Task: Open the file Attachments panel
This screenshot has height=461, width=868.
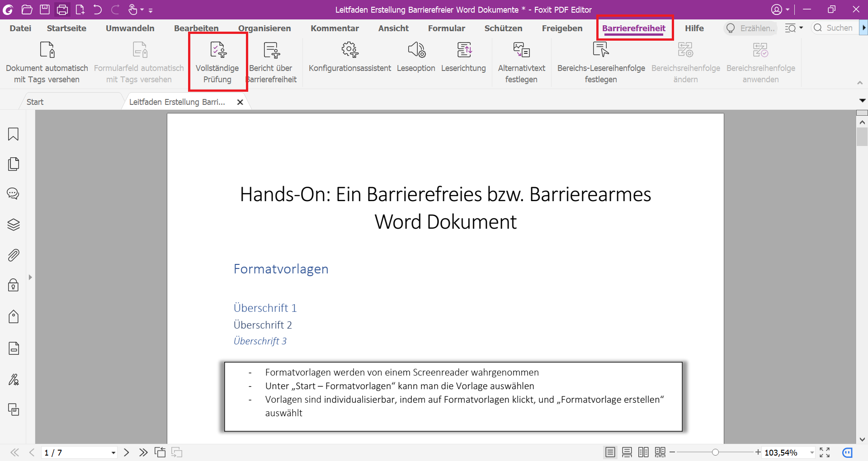Action: tap(13, 255)
